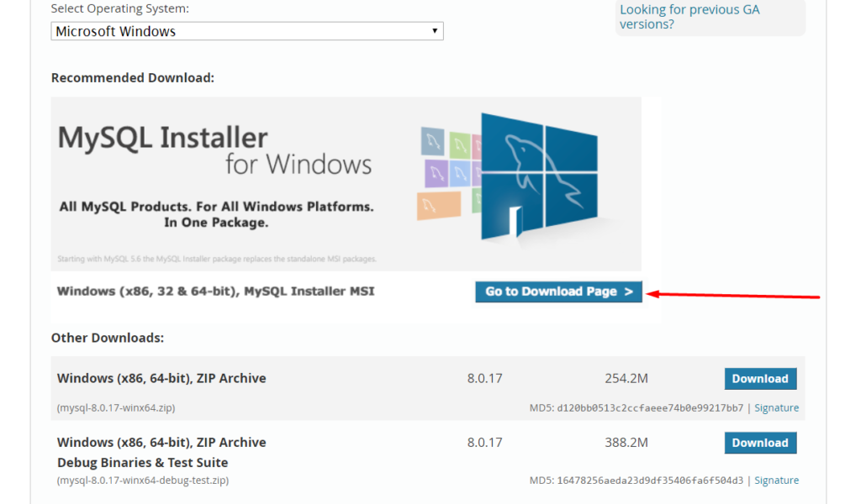The height and width of the screenshot is (504, 861).
Task: Open the "Looking for previous GA versions?" link
Action: [689, 16]
